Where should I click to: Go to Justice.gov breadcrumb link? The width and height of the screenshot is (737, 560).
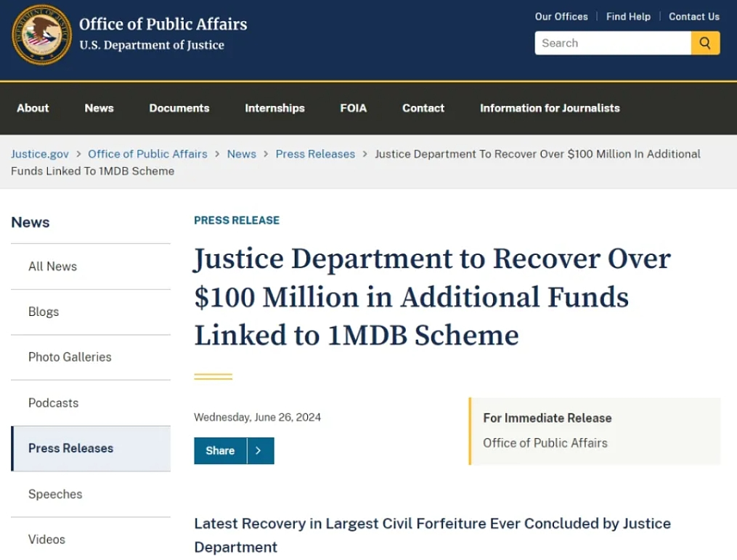40,154
